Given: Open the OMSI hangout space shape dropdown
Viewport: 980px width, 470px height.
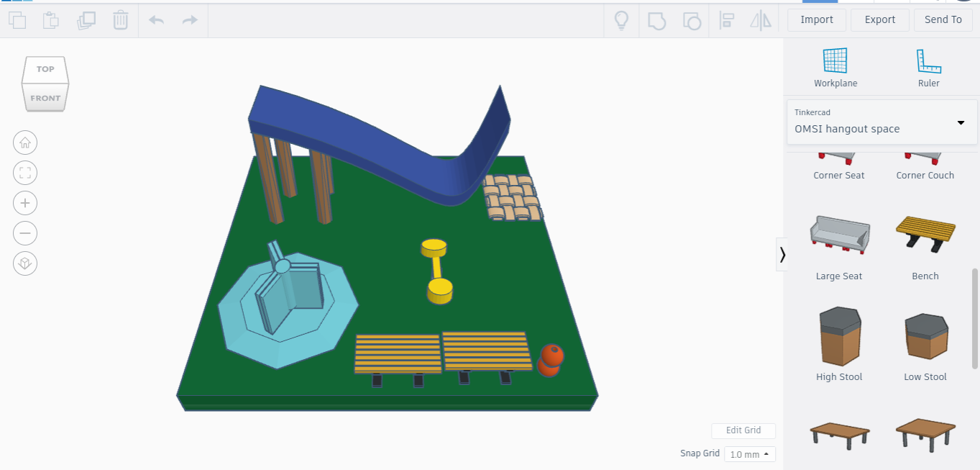Looking at the screenshot, I should point(882,122).
